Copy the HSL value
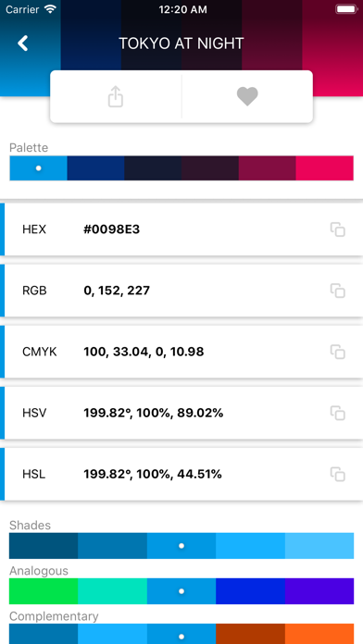The image size is (363, 644). click(x=337, y=474)
